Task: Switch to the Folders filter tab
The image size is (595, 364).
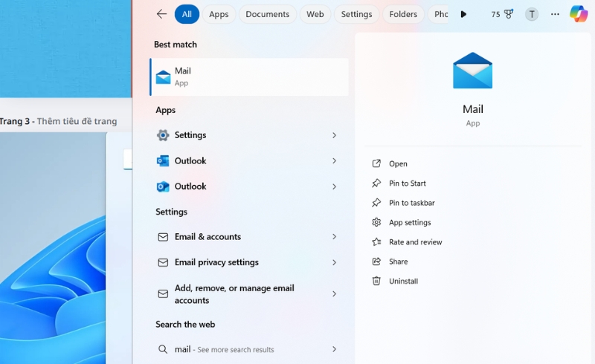Action: tap(403, 14)
